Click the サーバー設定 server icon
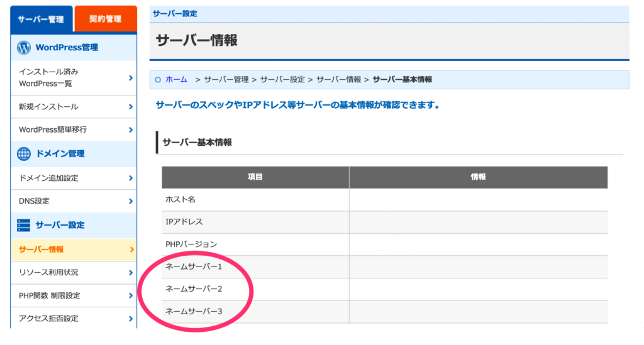 (x=24, y=225)
